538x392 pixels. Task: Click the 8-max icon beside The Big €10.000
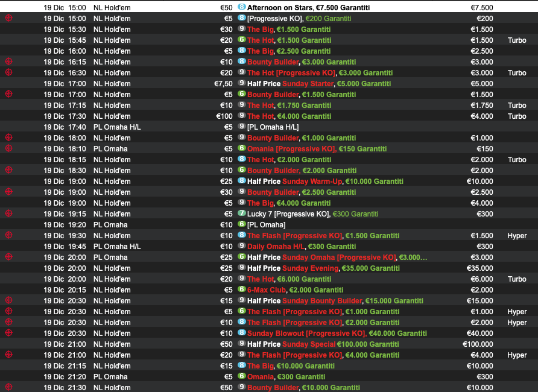pos(241,365)
